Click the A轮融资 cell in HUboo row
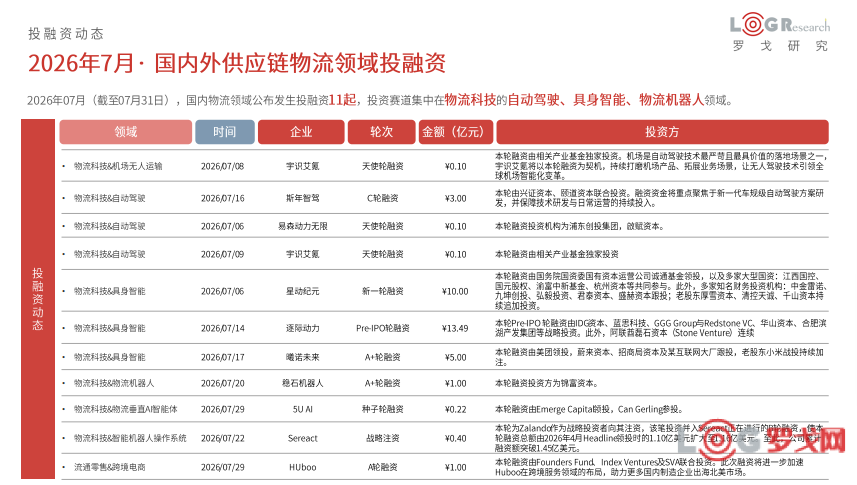857x485 pixels. 383,468
